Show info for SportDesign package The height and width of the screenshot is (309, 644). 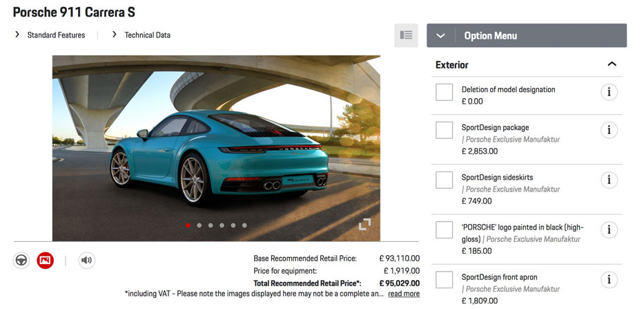coord(609,130)
